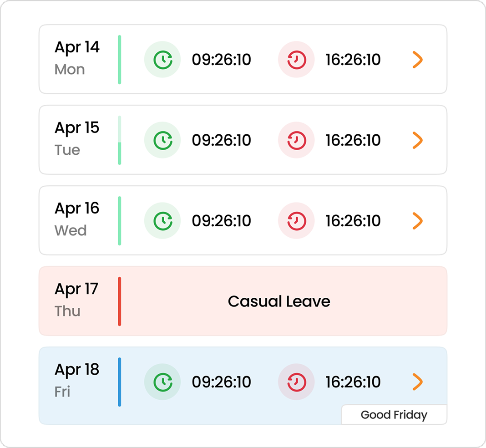Click the blue status bar on Apr 18

[119, 382]
